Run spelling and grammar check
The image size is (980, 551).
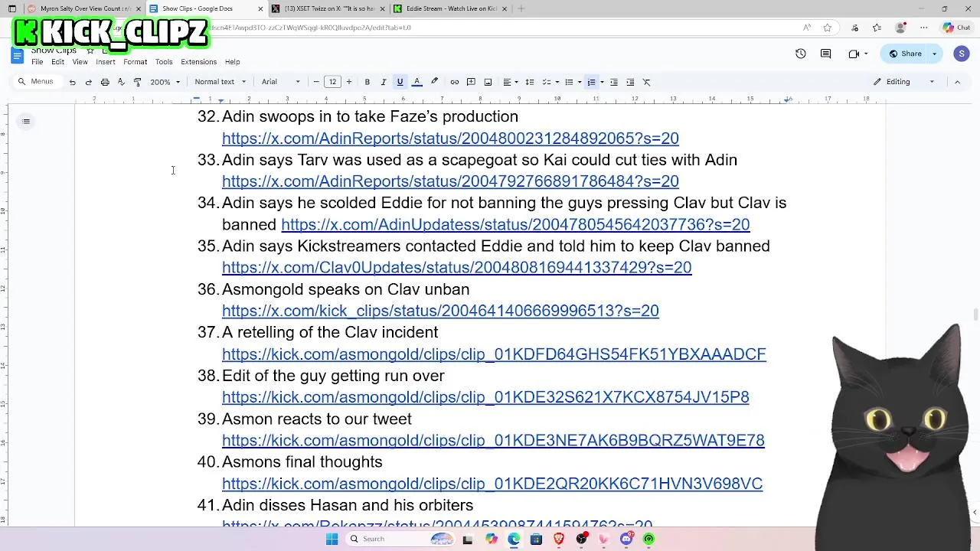(x=121, y=82)
